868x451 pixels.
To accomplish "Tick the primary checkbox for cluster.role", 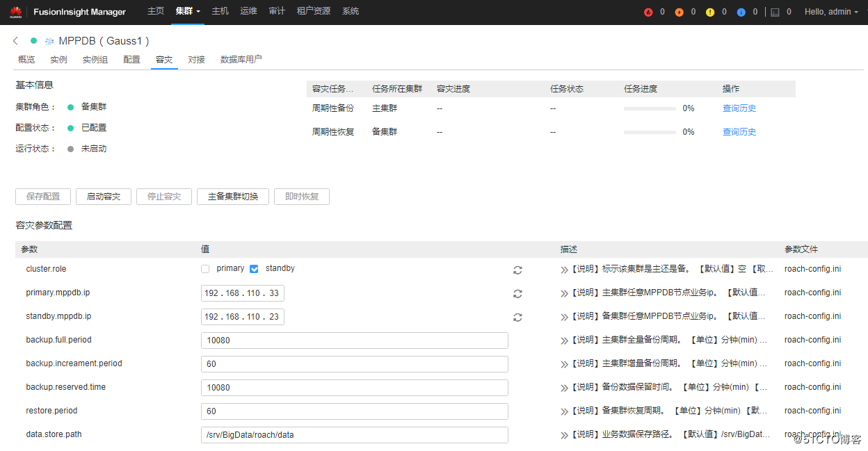I will [x=205, y=269].
